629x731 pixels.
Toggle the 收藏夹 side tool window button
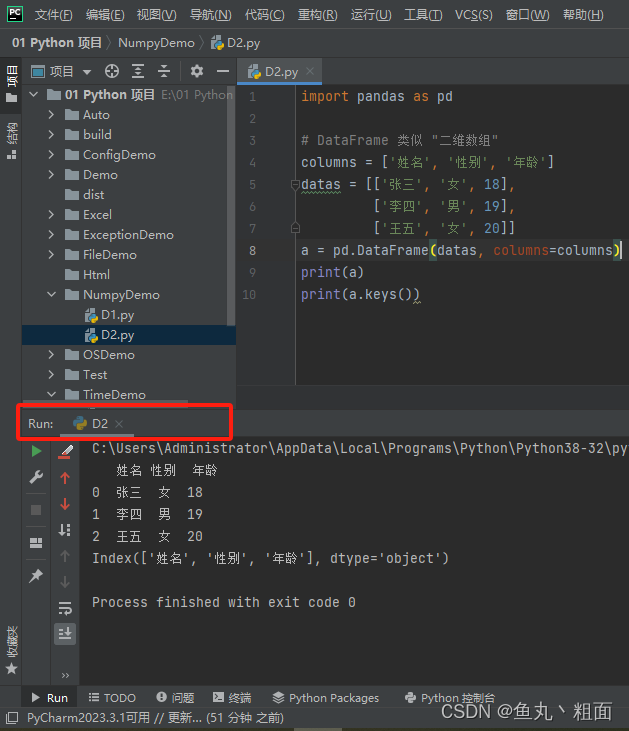point(11,649)
